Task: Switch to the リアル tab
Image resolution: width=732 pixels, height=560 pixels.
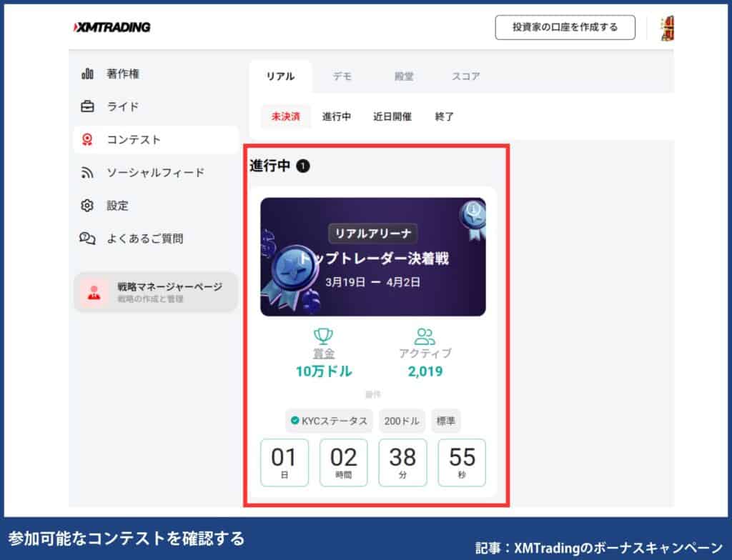Action: pos(280,76)
